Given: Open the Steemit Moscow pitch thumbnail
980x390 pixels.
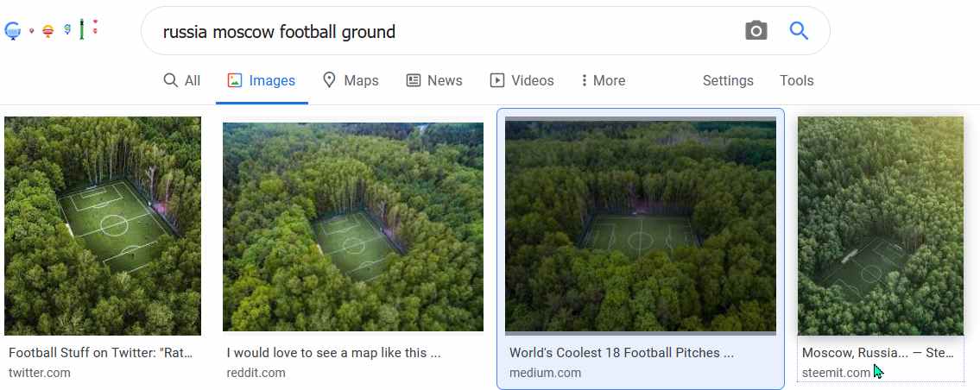Looking at the screenshot, I should 881,225.
